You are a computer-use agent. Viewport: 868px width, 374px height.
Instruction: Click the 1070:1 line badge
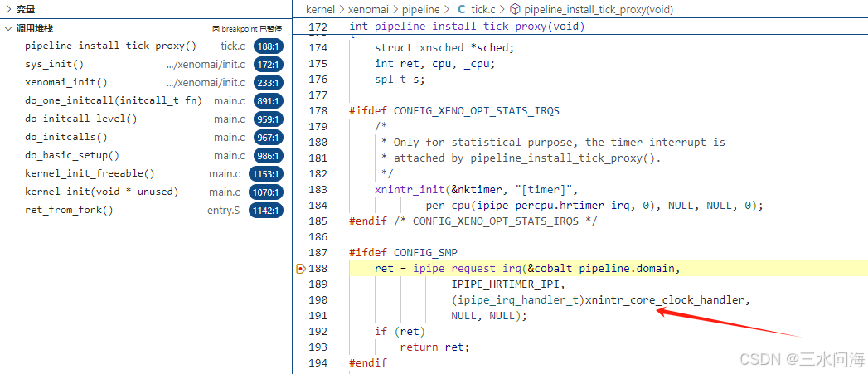266,192
